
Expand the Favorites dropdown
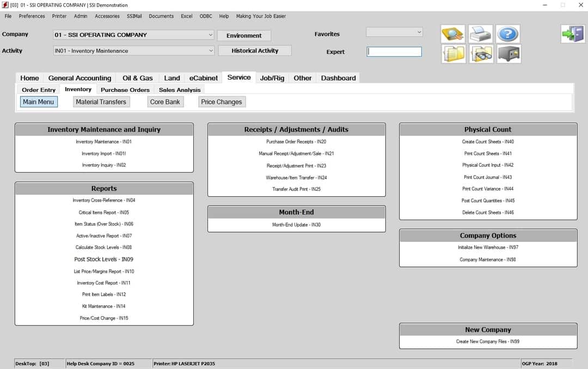(419, 33)
